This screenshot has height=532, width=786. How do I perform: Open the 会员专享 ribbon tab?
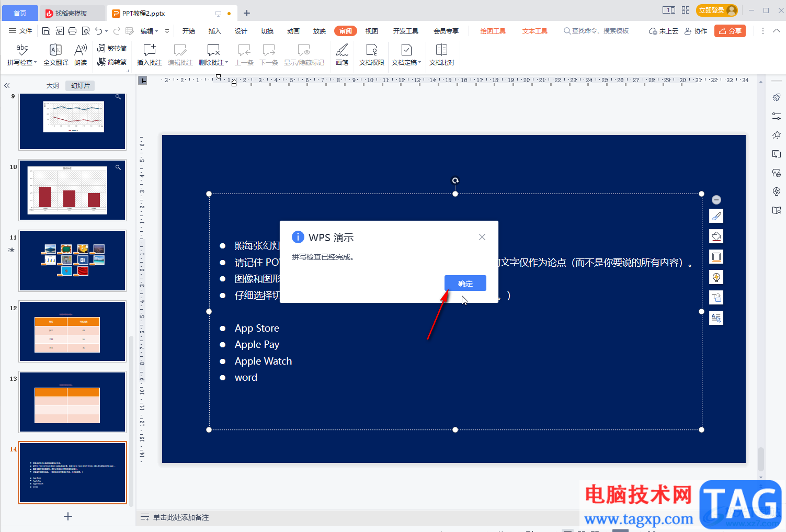click(x=446, y=31)
